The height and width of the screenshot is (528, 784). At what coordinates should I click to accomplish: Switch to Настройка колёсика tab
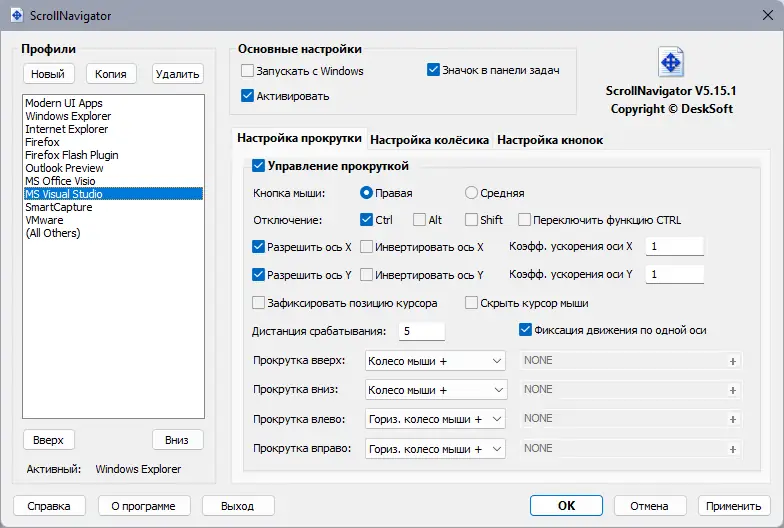point(429,140)
